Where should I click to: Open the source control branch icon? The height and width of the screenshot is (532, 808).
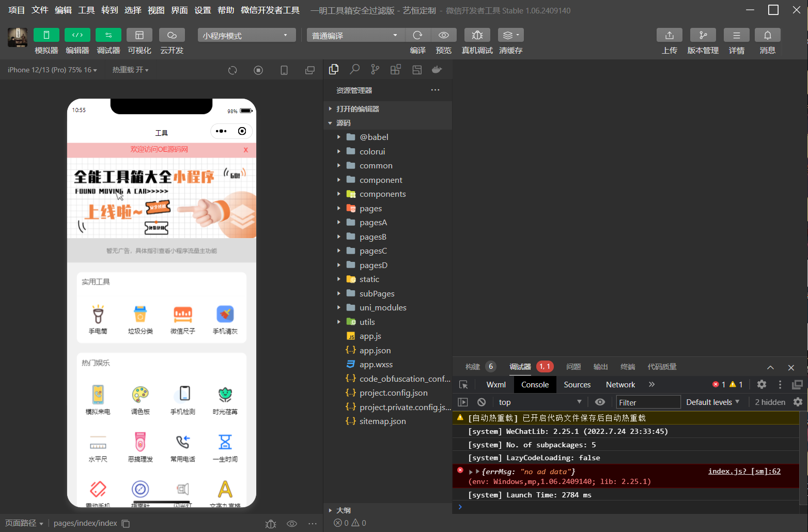(375, 69)
